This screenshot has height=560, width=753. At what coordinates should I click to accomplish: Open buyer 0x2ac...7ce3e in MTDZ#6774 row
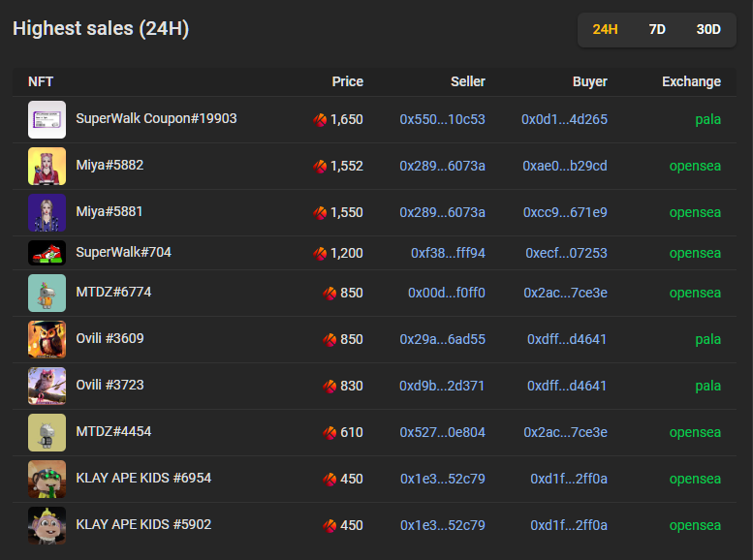point(565,293)
